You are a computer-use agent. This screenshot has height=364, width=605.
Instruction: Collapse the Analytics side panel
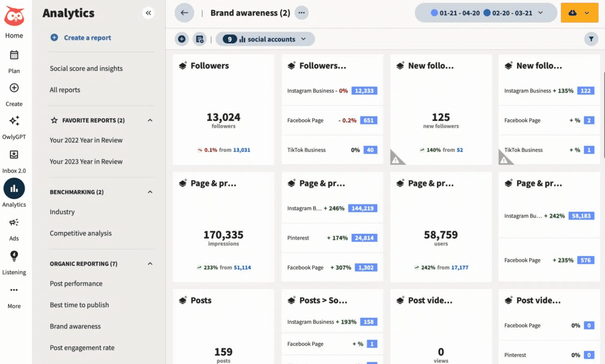point(148,13)
